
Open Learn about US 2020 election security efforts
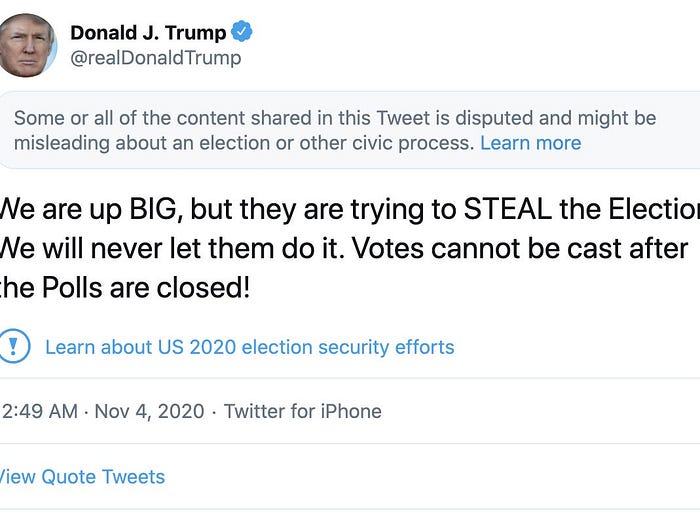coord(250,347)
